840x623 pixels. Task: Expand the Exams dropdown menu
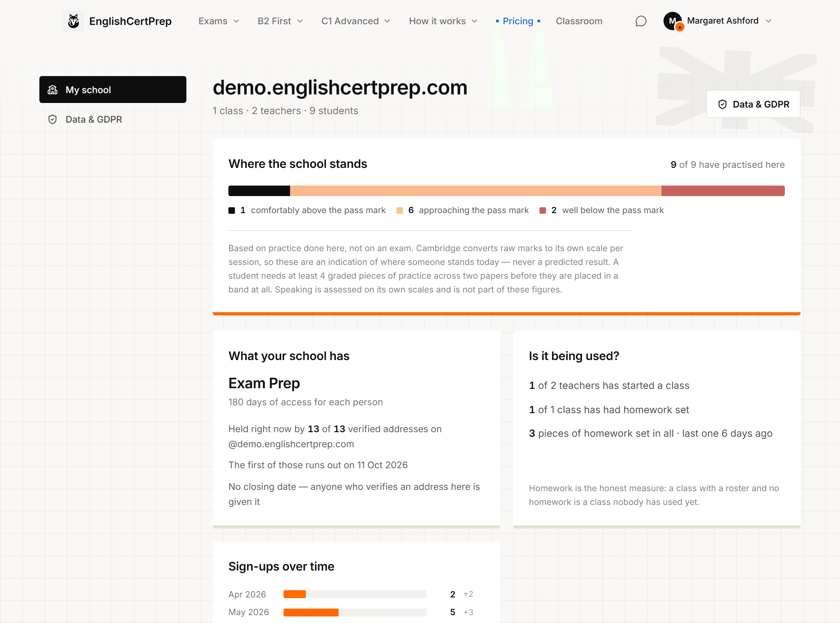point(219,21)
